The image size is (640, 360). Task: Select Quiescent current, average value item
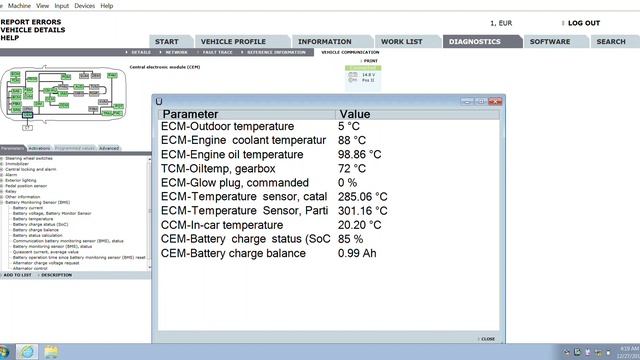[x=45, y=252]
